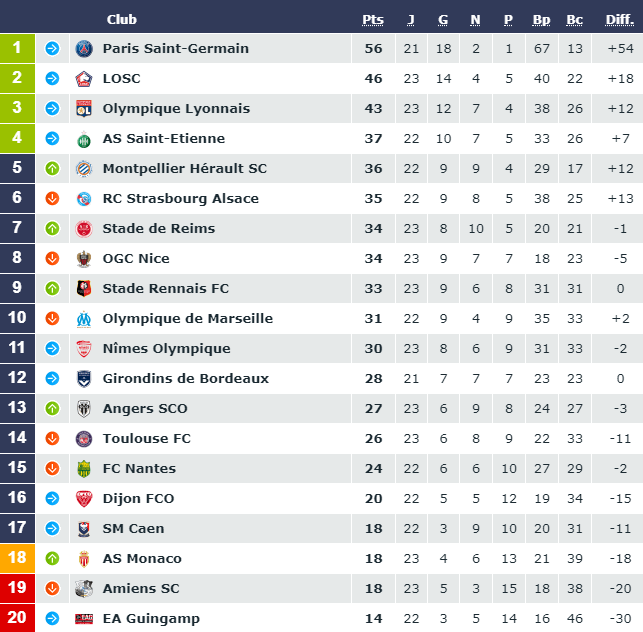Click the LOSC club logo
The height and width of the screenshot is (632, 643).
point(84,78)
